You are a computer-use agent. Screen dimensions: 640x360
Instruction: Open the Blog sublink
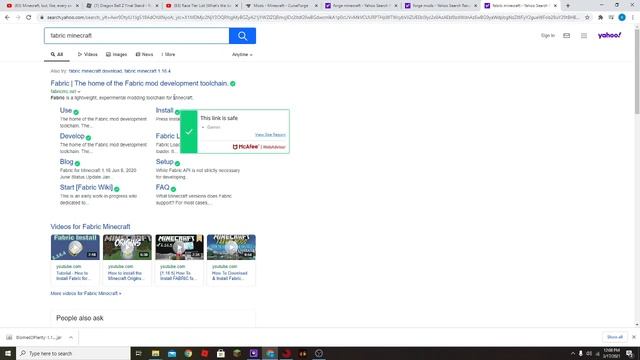67,162
